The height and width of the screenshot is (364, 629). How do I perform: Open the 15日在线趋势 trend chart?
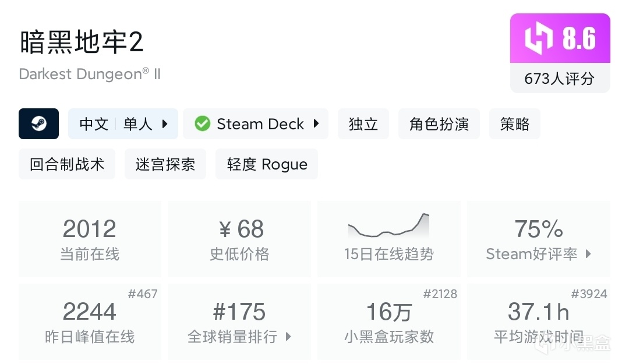(388, 239)
